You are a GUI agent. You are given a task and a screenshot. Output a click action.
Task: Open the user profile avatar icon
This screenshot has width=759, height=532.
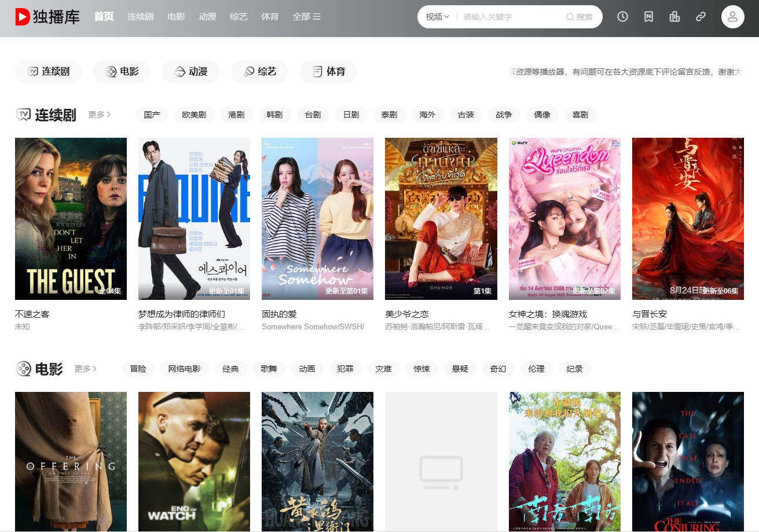tap(732, 17)
